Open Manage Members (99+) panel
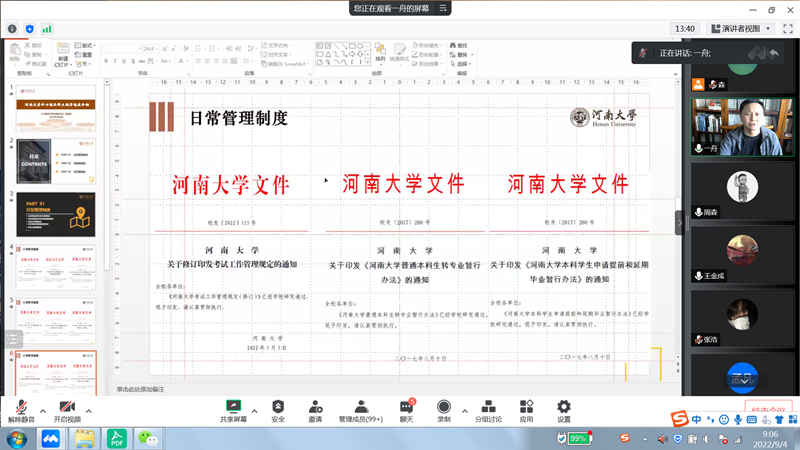The height and width of the screenshot is (450, 800). 361,408
